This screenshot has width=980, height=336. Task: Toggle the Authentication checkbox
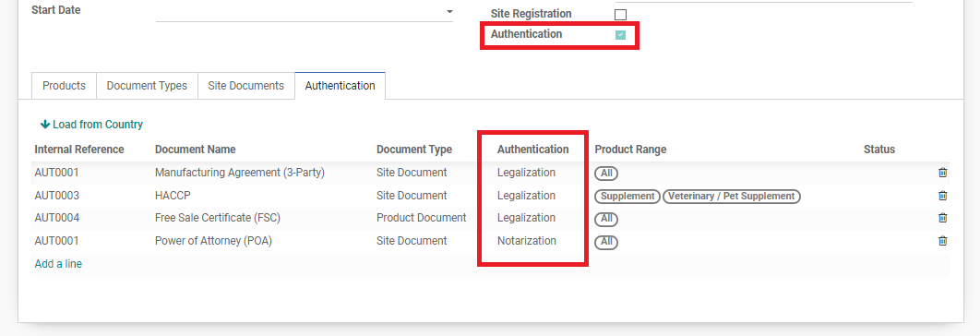620,35
